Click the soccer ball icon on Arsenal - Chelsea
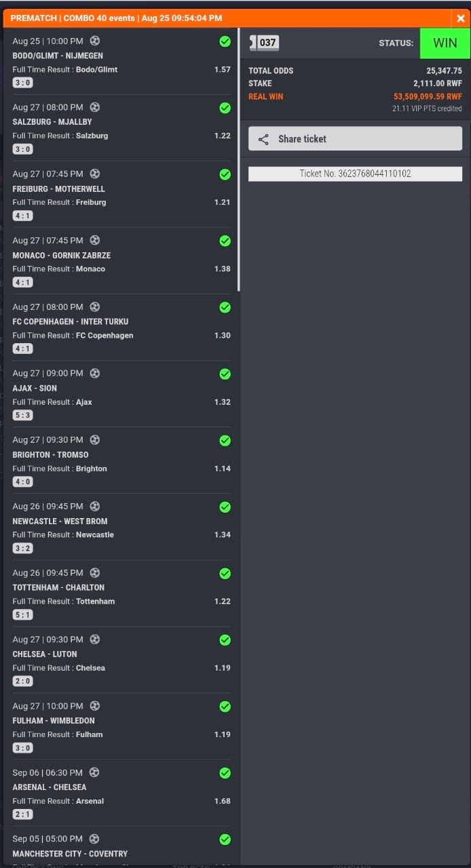 (x=94, y=772)
